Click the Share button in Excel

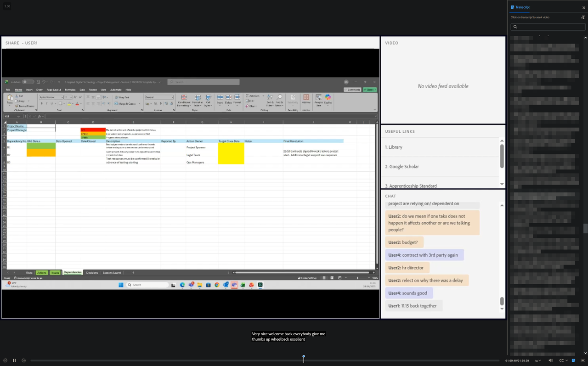[370, 90]
